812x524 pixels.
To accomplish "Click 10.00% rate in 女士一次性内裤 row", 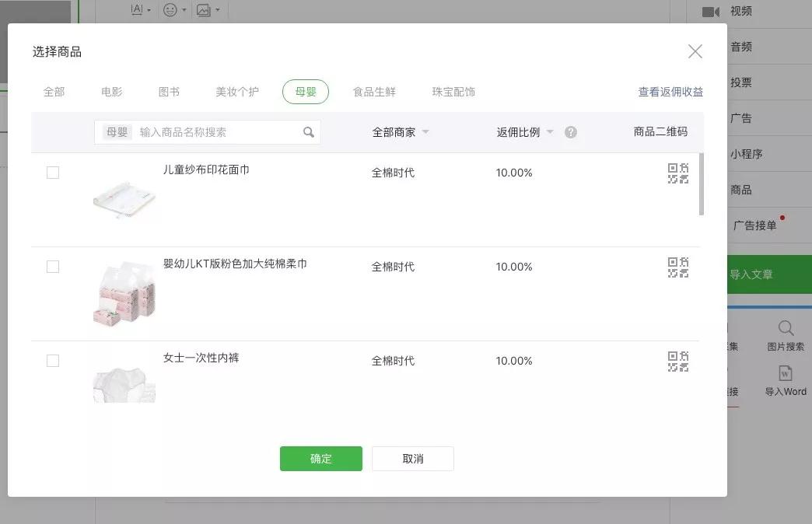I will [513, 361].
